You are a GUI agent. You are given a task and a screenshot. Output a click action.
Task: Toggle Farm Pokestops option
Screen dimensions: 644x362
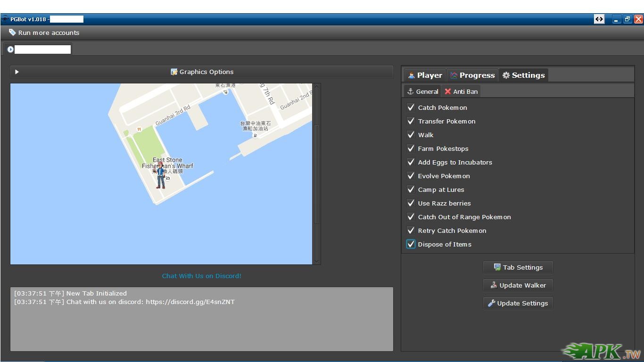[x=411, y=148]
